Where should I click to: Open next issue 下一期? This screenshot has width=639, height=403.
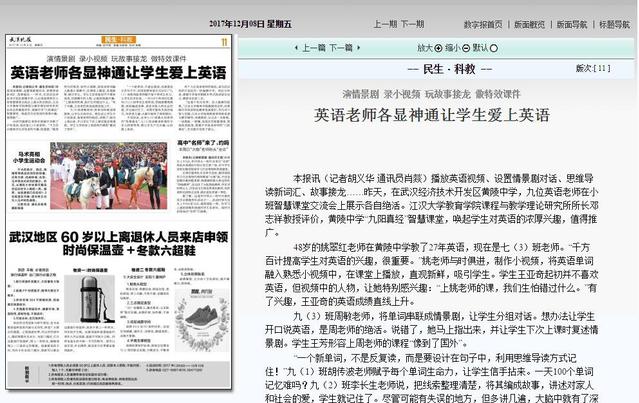(x=412, y=24)
